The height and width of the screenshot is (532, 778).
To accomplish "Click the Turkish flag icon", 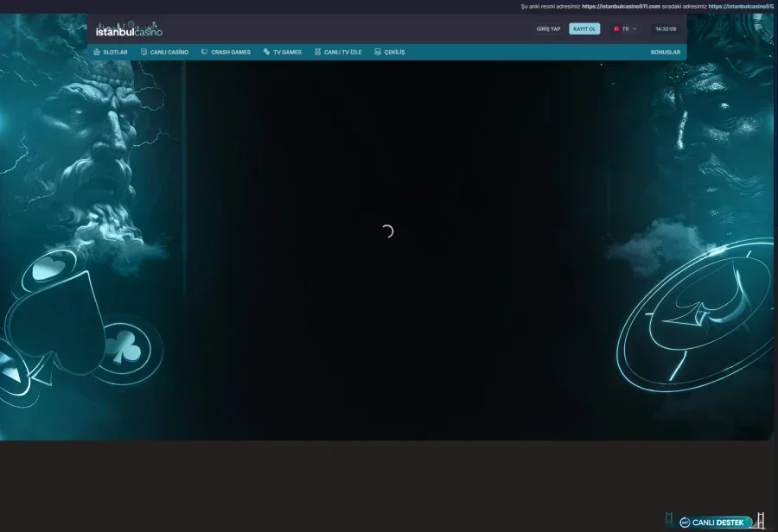I will click(616, 28).
